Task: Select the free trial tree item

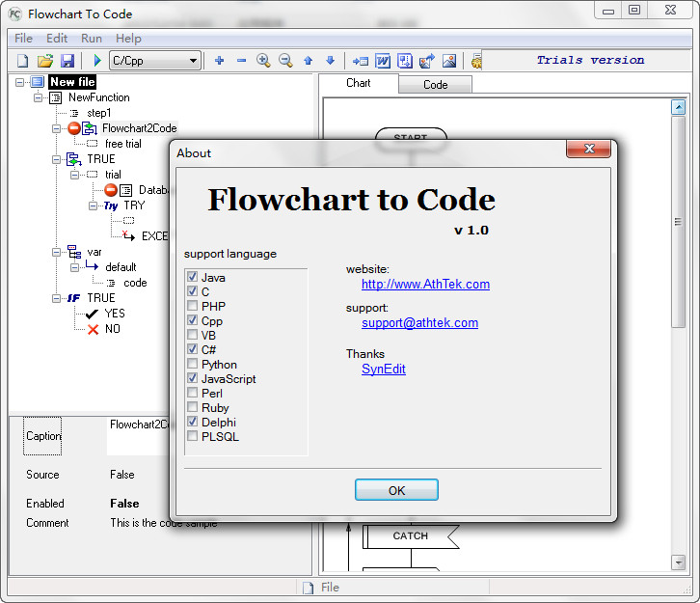Action: tap(123, 144)
